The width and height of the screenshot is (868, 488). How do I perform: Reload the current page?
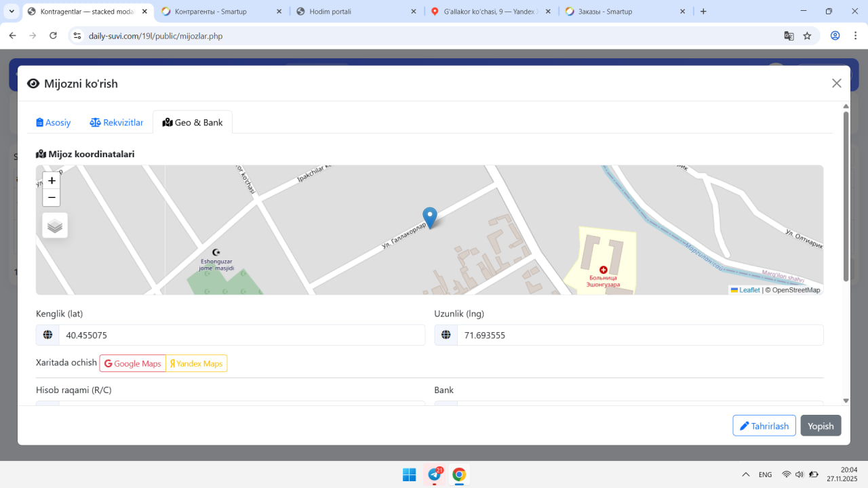(x=54, y=36)
